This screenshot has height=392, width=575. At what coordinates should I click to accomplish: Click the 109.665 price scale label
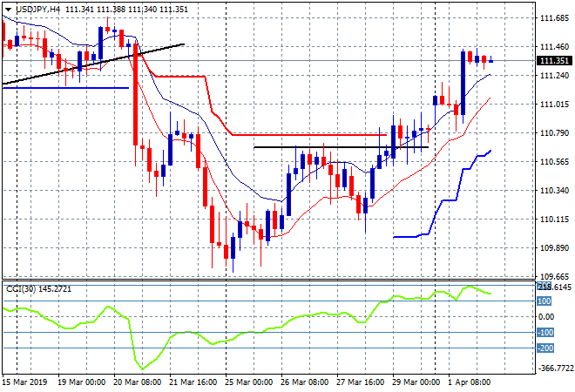pos(554,276)
